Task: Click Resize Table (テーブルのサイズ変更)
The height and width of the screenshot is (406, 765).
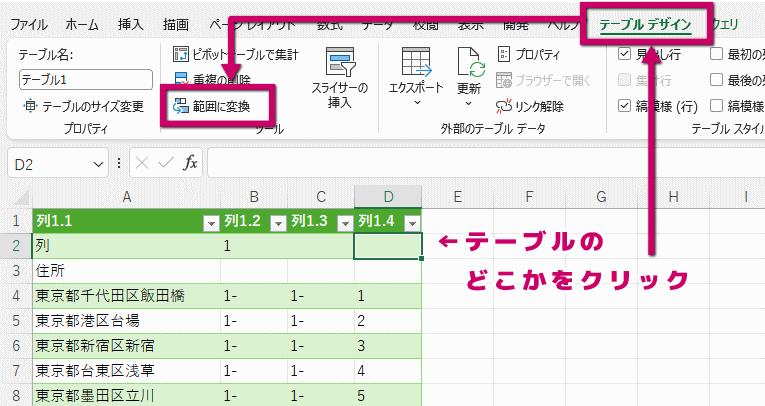Action: (x=83, y=106)
